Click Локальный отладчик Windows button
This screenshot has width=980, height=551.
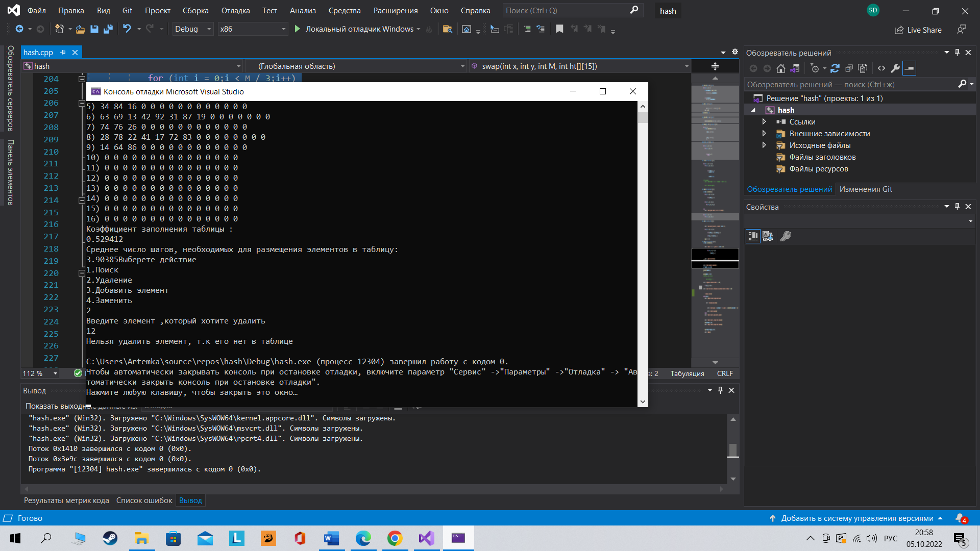357,29
